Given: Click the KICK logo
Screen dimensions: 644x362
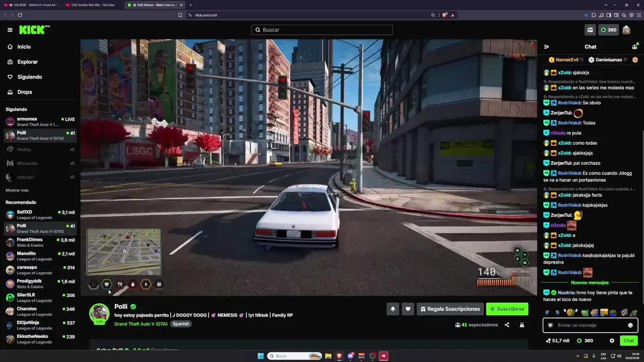Looking at the screenshot, I should point(34,30).
